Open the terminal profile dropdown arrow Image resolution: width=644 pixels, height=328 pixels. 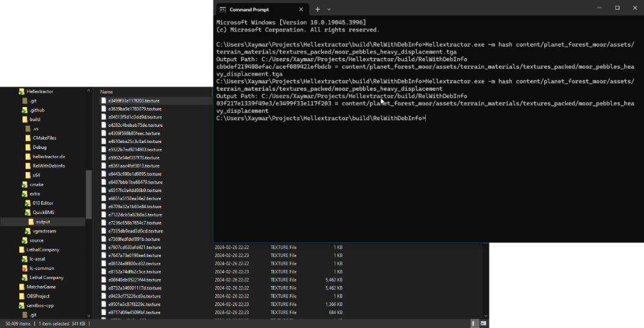[x=329, y=10]
